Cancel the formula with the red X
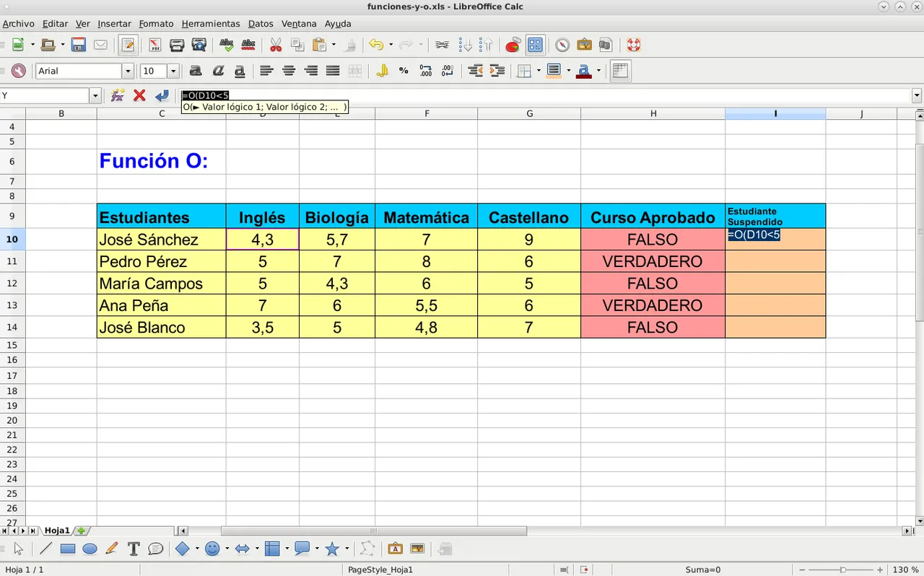 pyautogui.click(x=139, y=95)
